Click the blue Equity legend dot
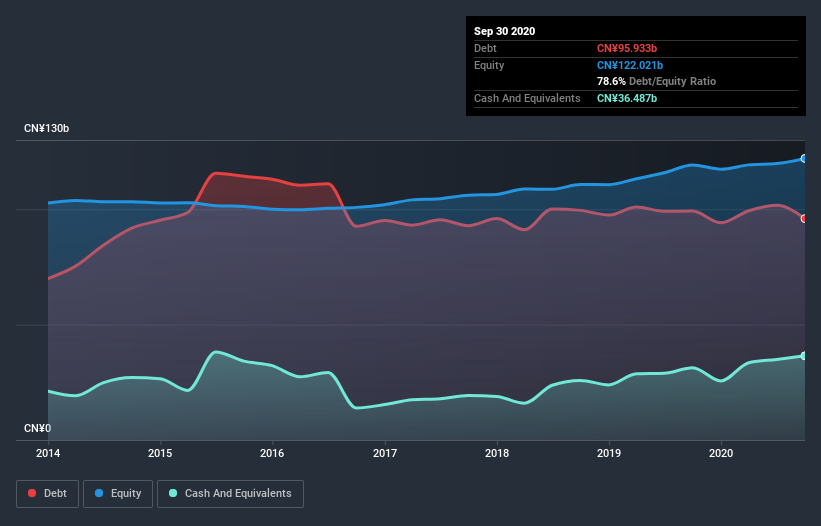Viewport: 821px width, 526px height. 99,493
